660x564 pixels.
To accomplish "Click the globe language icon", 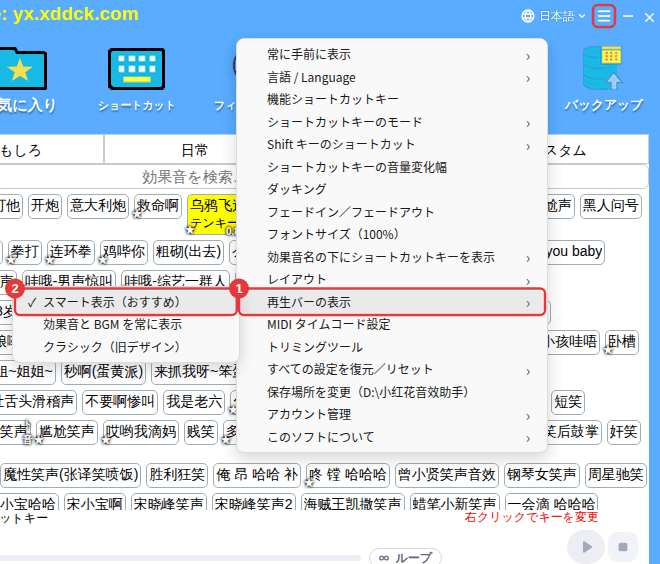I will coord(527,16).
